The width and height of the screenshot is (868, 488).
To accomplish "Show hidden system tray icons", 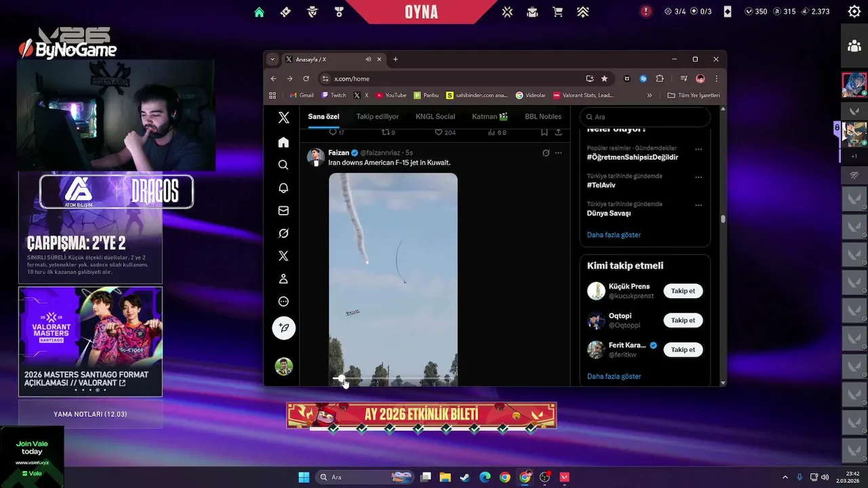I will click(x=785, y=477).
